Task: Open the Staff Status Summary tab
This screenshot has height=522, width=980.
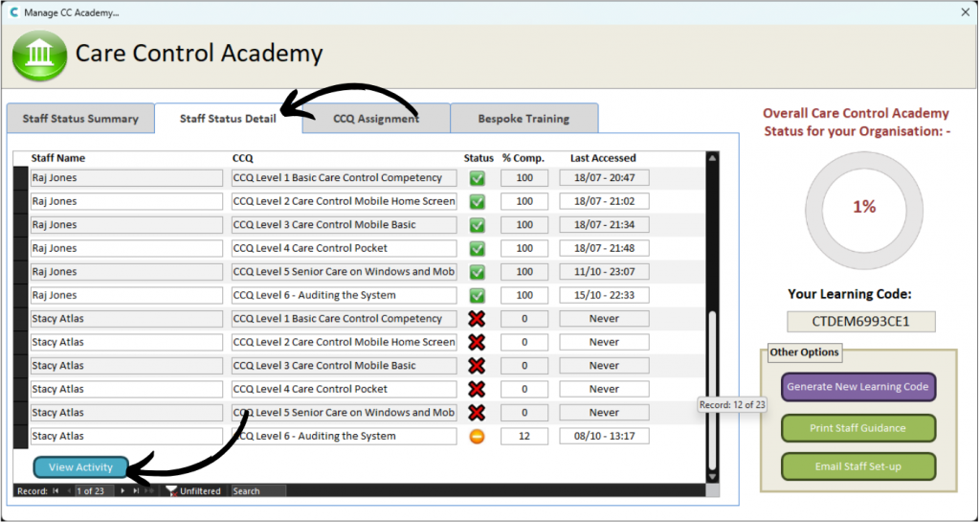Action: tap(80, 119)
